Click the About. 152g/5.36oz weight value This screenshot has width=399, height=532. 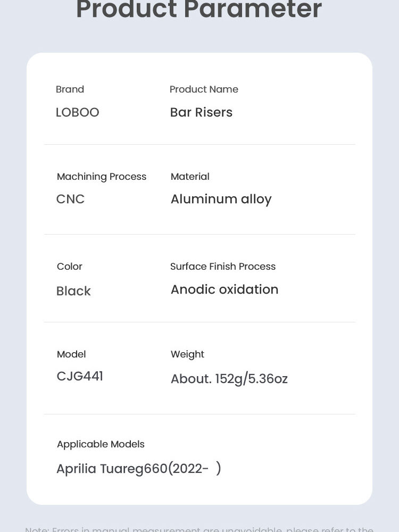tap(229, 379)
